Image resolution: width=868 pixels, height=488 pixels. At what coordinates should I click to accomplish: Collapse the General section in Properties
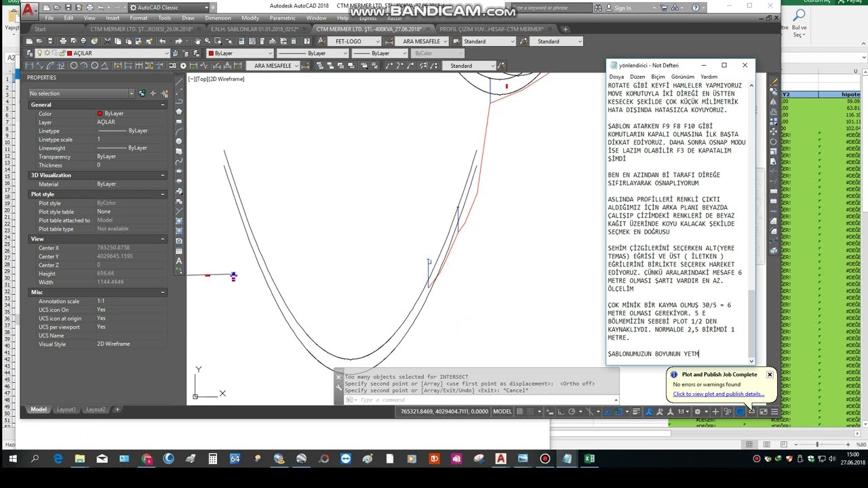(163, 105)
